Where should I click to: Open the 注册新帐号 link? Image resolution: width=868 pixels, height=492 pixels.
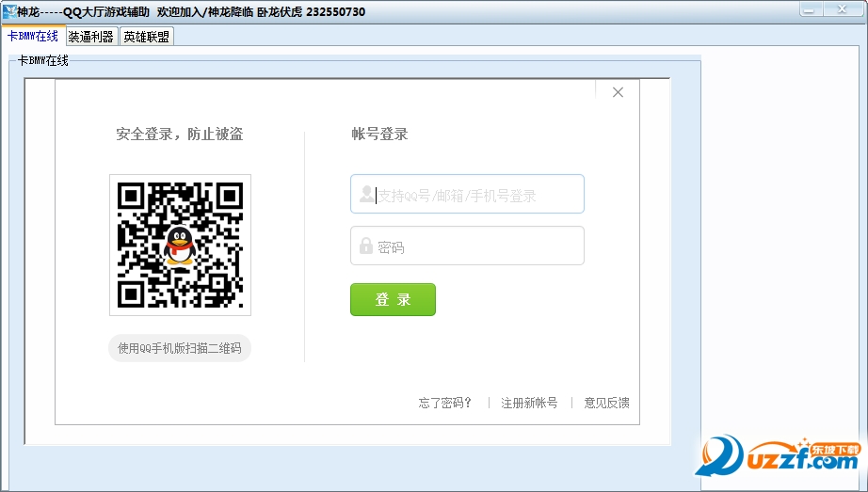pyautogui.click(x=529, y=403)
